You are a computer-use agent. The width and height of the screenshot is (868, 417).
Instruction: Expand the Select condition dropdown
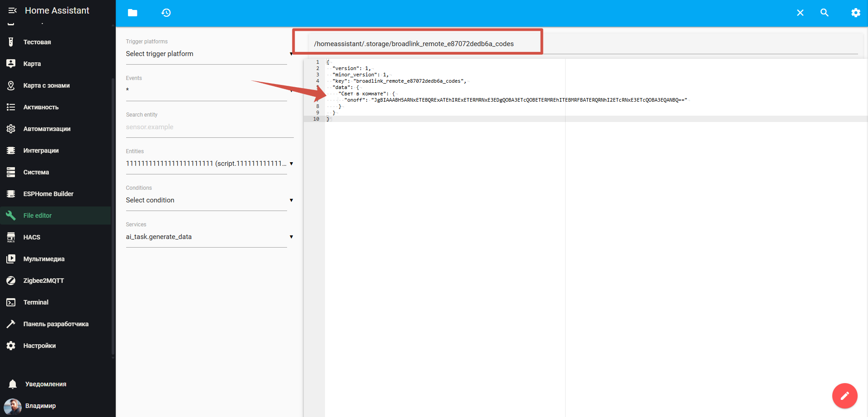tap(209, 200)
